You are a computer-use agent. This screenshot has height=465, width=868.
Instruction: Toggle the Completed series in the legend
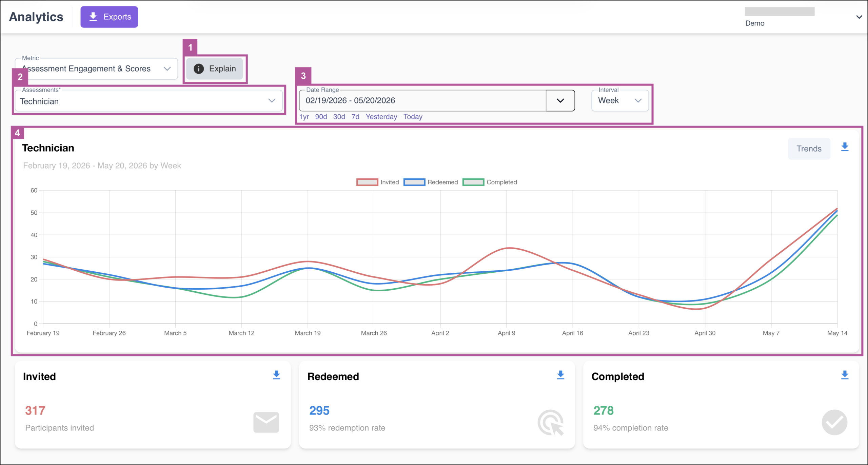[490, 182]
